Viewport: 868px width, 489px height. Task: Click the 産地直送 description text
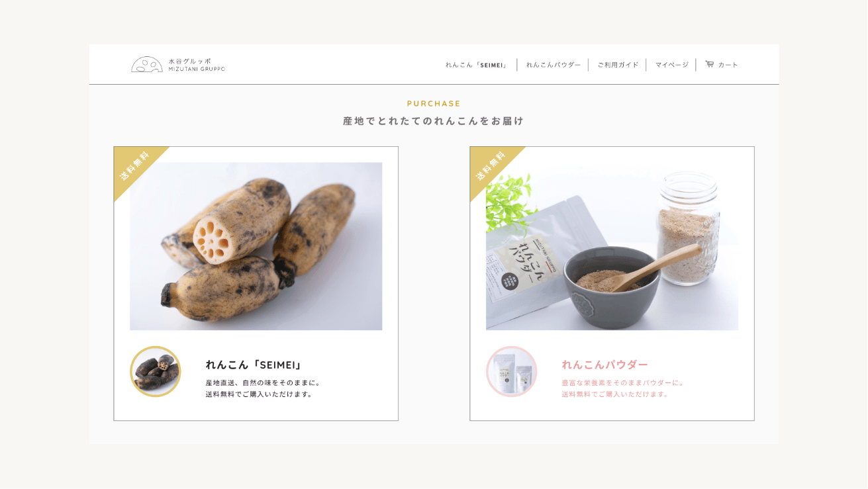pyautogui.click(x=264, y=388)
